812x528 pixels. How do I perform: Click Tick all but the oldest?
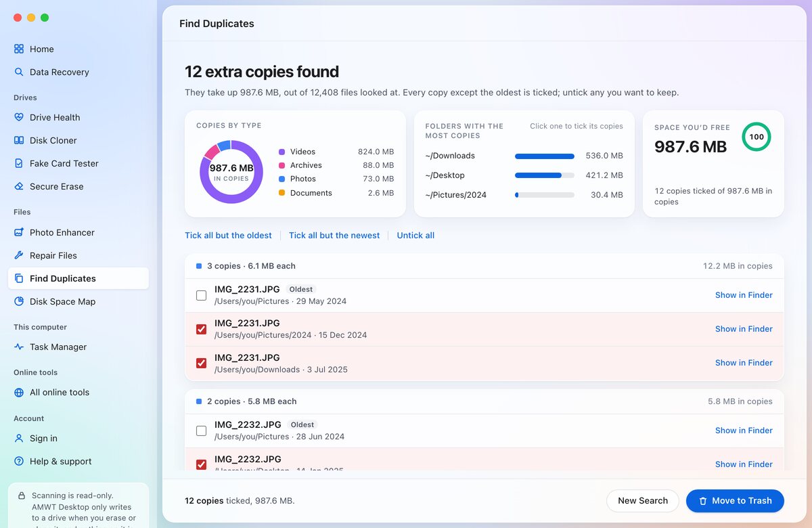(228, 236)
